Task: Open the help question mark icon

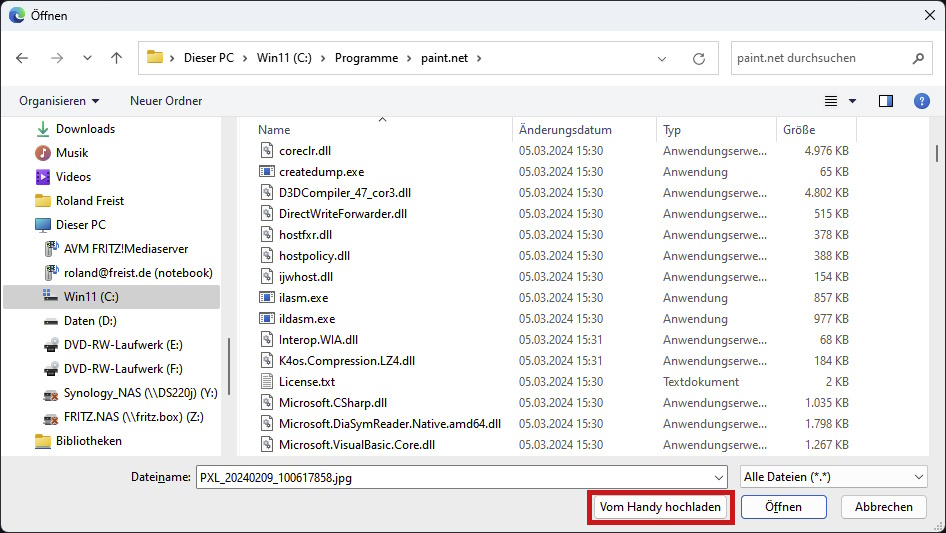Action: [922, 101]
